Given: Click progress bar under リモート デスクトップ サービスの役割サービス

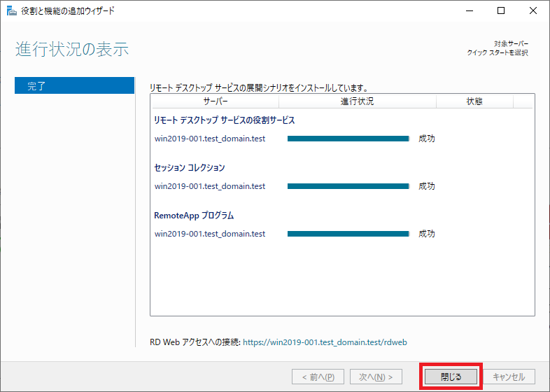Looking at the screenshot, I should coord(348,139).
